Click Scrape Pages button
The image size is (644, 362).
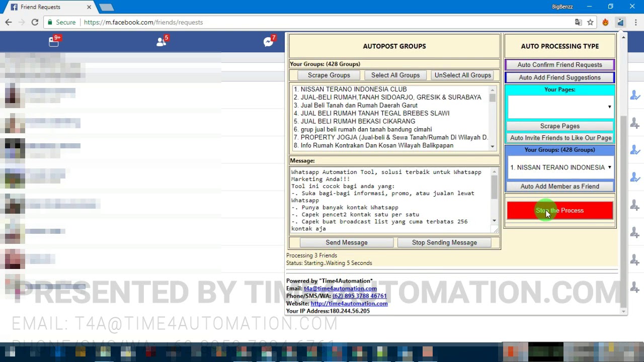[x=560, y=126]
